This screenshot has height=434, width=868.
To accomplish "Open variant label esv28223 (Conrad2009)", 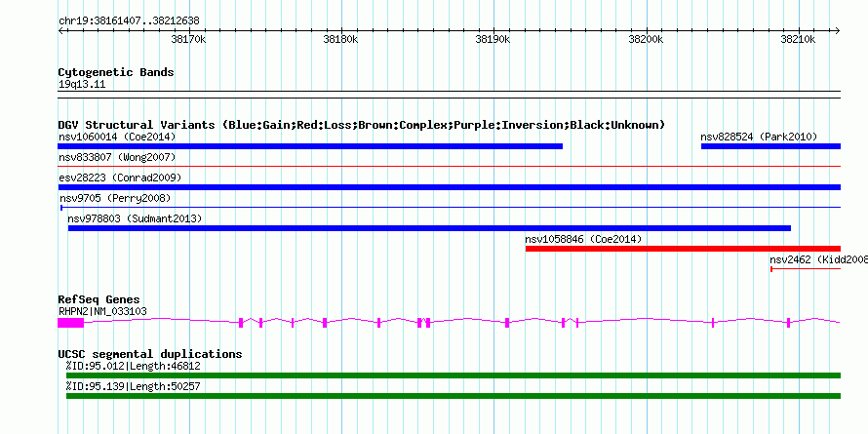I will click(120, 178).
